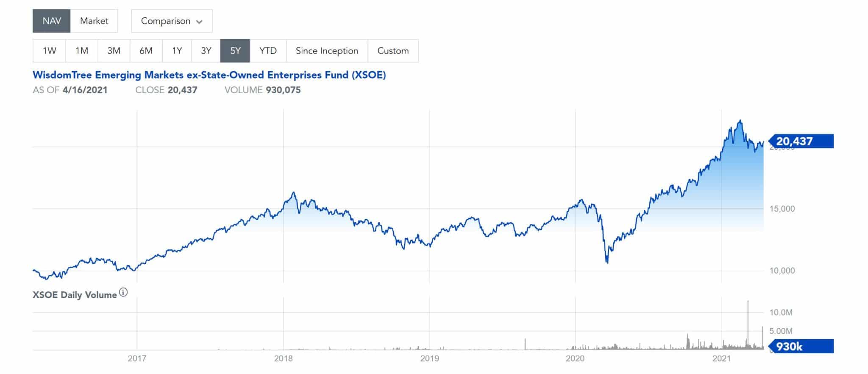Viewport: 868px width, 374px height.
Task: Click the tallest volume spike bar
Action: click(747, 324)
